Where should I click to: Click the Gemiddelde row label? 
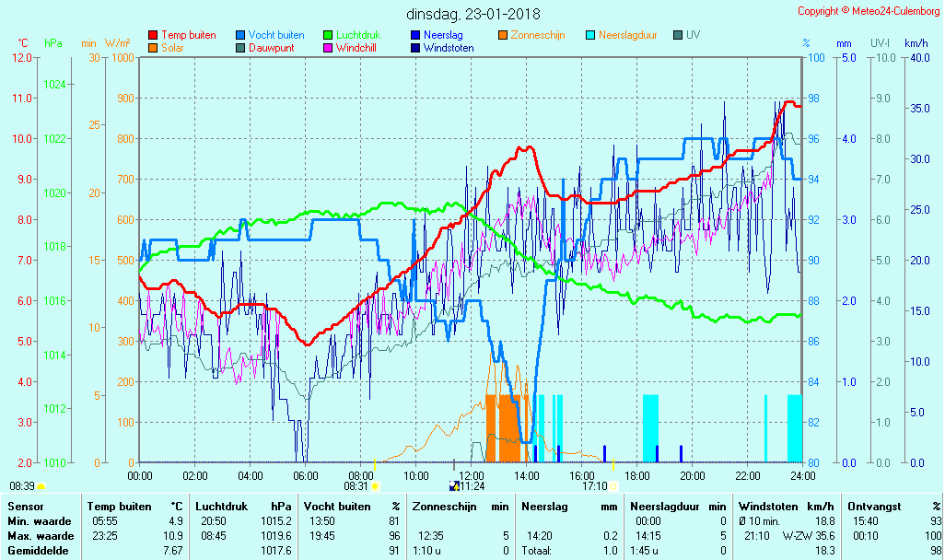point(39,551)
